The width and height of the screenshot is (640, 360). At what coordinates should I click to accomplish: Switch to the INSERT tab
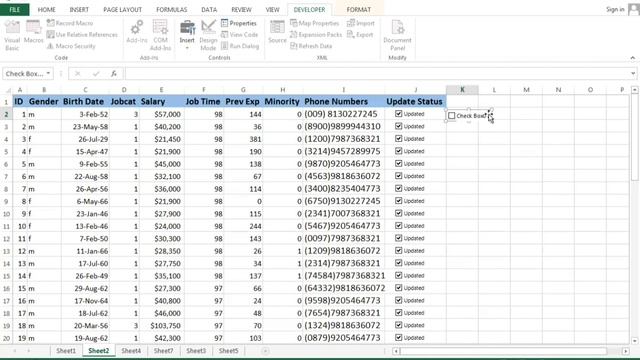click(79, 9)
